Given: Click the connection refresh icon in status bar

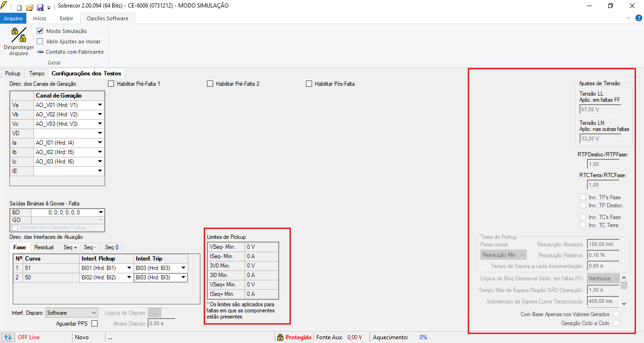Looking at the screenshot, I should click(x=8, y=337).
